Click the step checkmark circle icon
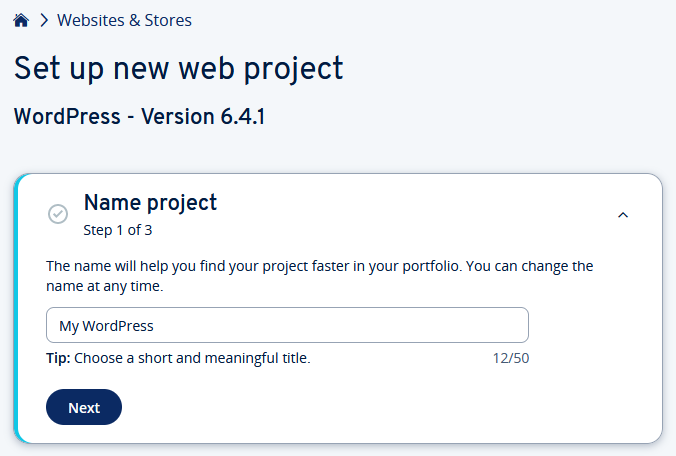This screenshot has height=456, width=676. tap(58, 214)
